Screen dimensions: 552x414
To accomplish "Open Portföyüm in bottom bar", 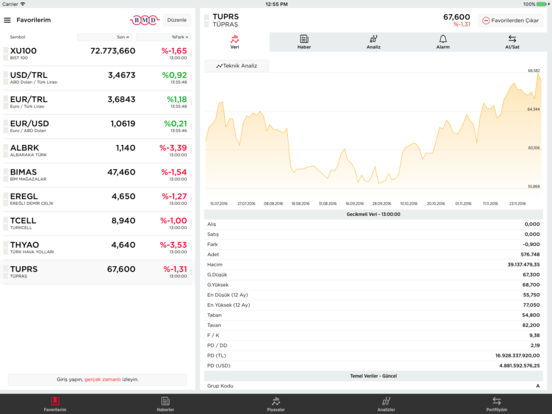I will (497, 404).
